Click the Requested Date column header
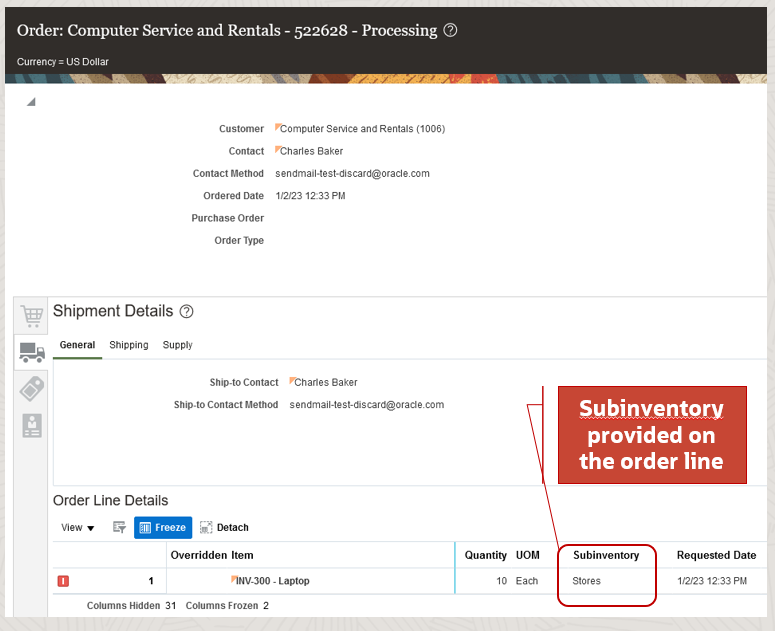775x631 pixels. [716, 555]
